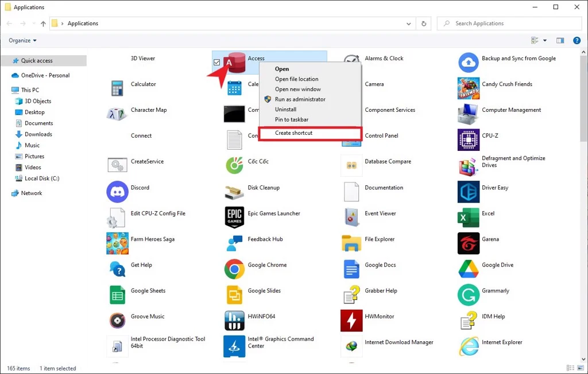The width and height of the screenshot is (588, 374).
Task: Open the Organize dropdown menu
Action: tap(23, 41)
